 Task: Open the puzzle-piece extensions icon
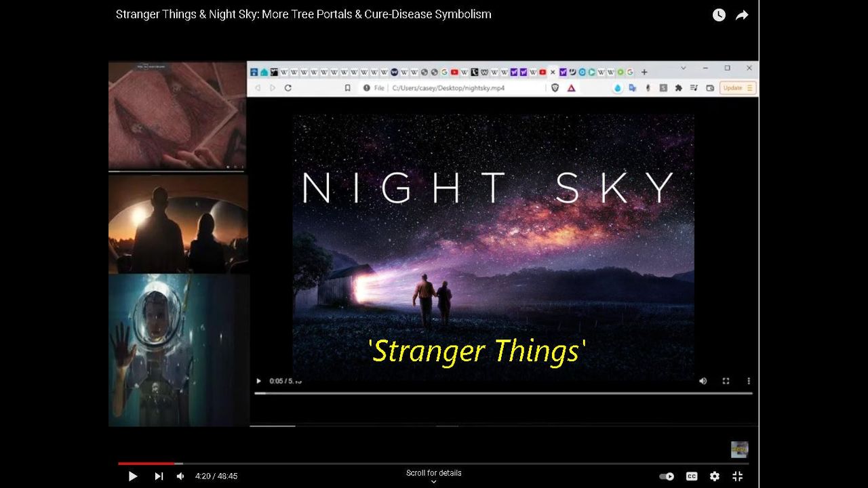tap(678, 88)
